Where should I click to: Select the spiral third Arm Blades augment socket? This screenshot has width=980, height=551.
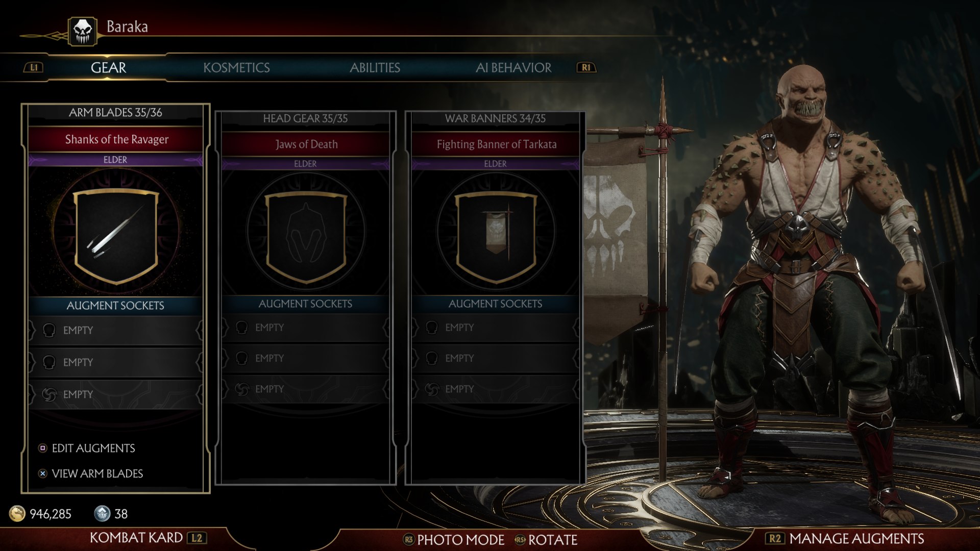tap(115, 394)
